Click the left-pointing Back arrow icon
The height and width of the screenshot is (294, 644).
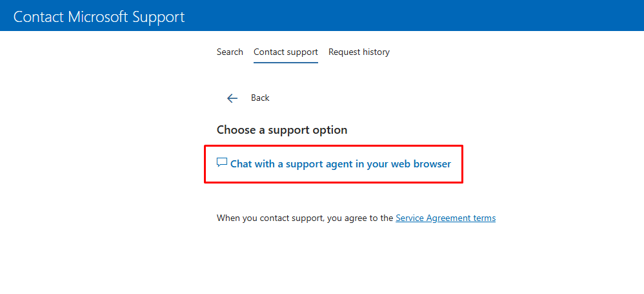pos(232,98)
